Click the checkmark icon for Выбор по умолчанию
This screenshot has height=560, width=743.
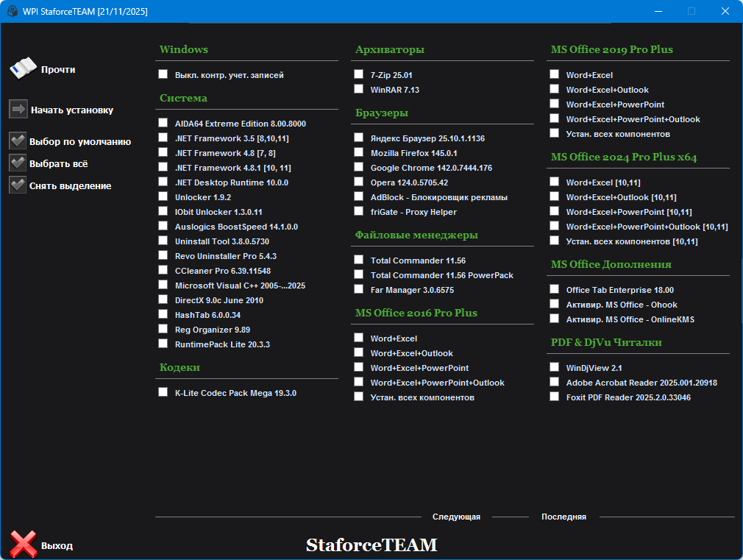click(18, 141)
